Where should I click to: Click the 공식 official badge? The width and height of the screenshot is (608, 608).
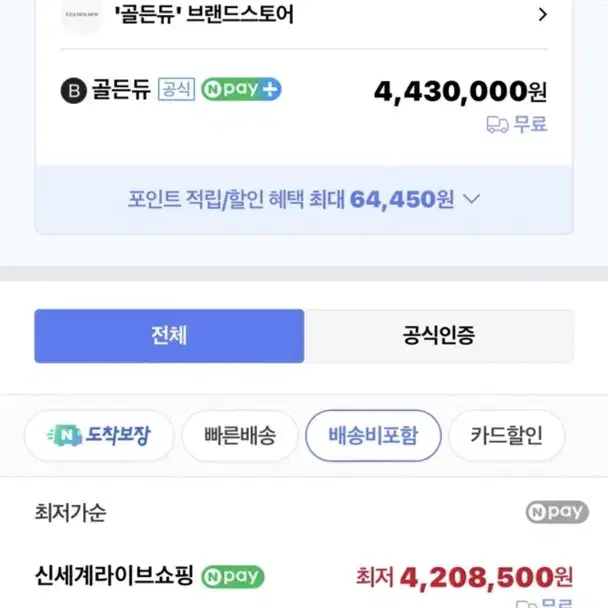176,89
